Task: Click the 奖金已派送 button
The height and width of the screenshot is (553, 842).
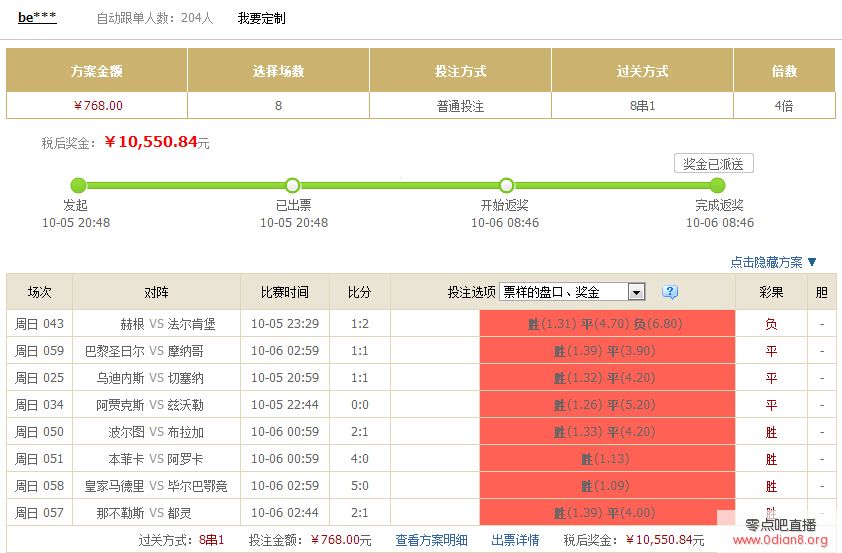Action: 713,164
